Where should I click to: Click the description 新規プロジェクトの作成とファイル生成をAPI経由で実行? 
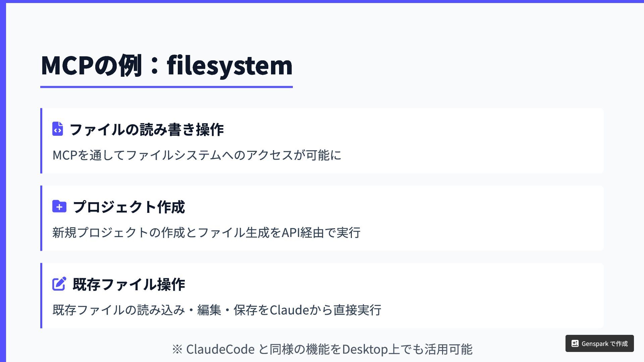point(206,233)
